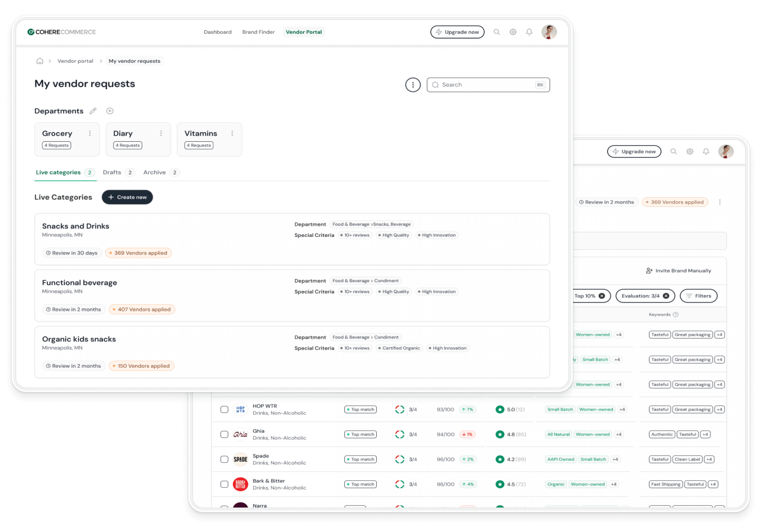
Task: Click HOP WTR evaluation progress ring
Action: point(400,410)
